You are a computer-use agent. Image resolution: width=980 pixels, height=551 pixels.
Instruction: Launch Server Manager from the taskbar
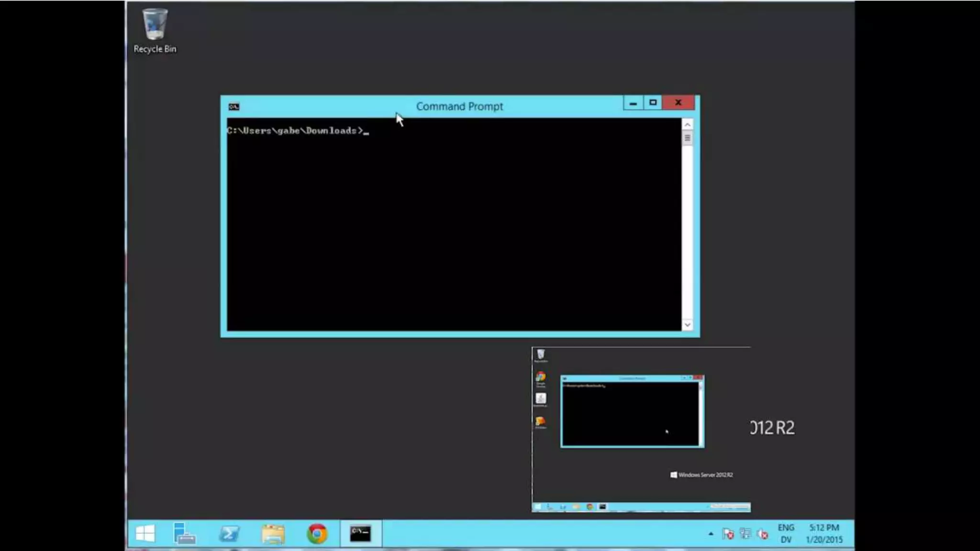click(184, 533)
